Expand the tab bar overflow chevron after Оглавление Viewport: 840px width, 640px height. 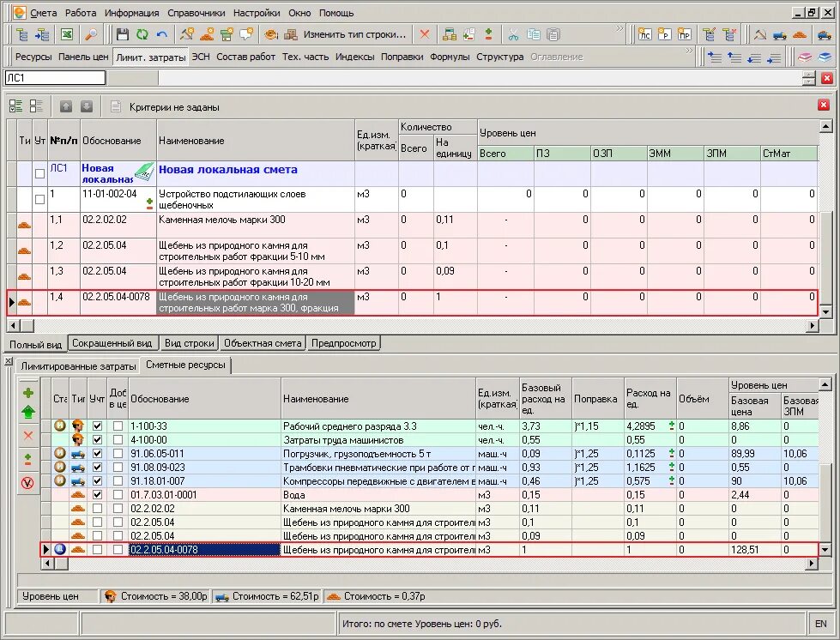(689, 51)
